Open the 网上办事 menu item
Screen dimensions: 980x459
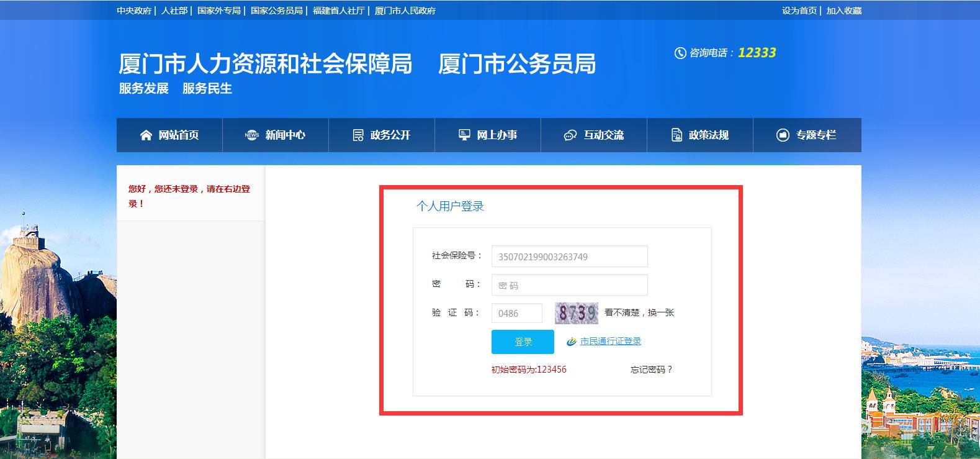(x=497, y=135)
